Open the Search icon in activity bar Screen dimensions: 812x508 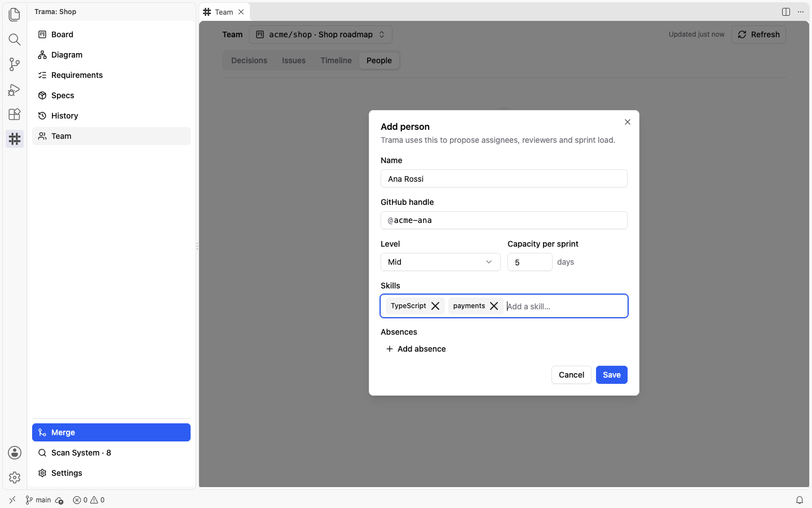(x=15, y=39)
